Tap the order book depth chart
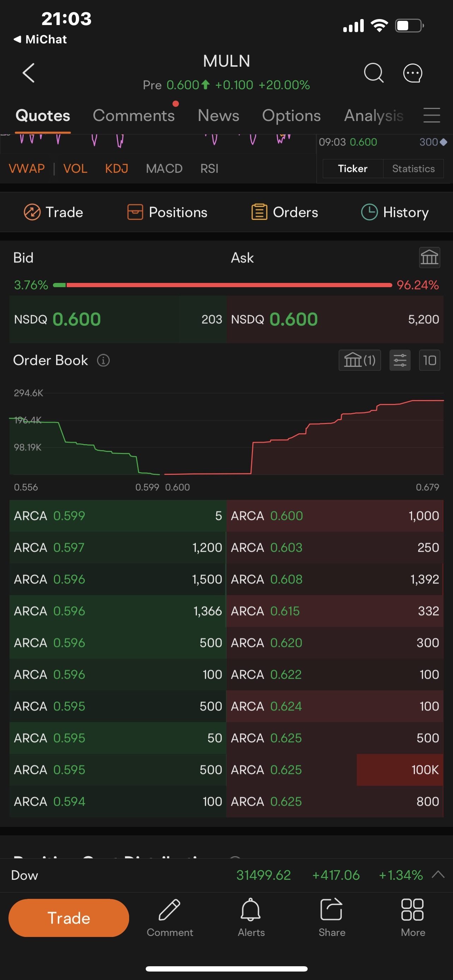 [226, 434]
